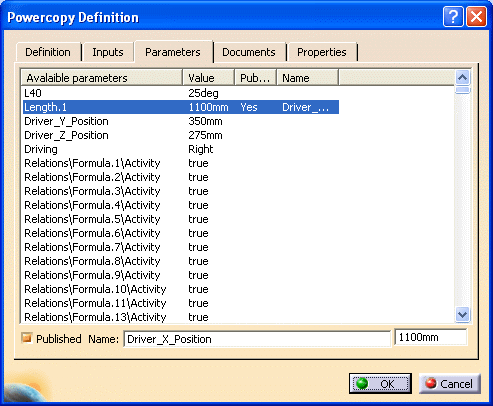Click the Name field containing Driver_X_Position
Viewport: 493px width, 406px height.
257,339
